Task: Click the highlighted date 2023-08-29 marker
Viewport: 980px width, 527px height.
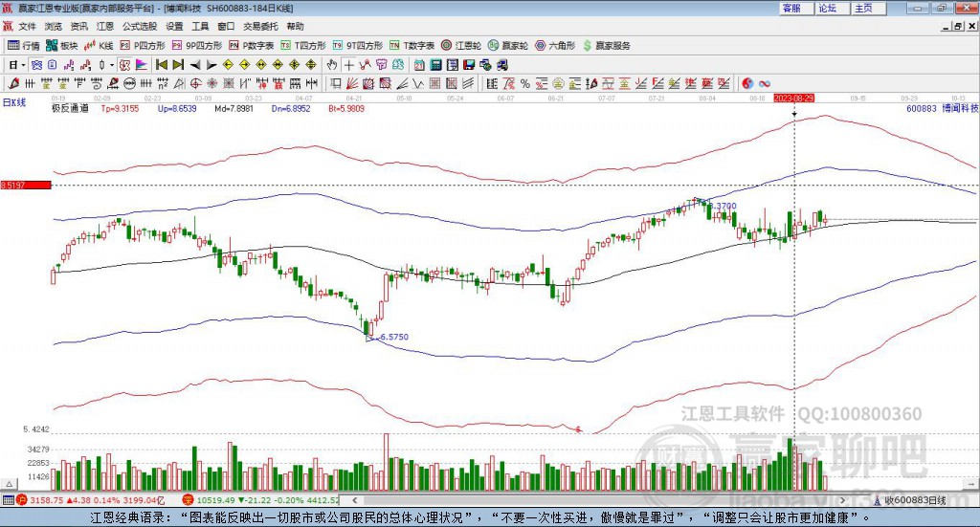Action: [793, 99]
